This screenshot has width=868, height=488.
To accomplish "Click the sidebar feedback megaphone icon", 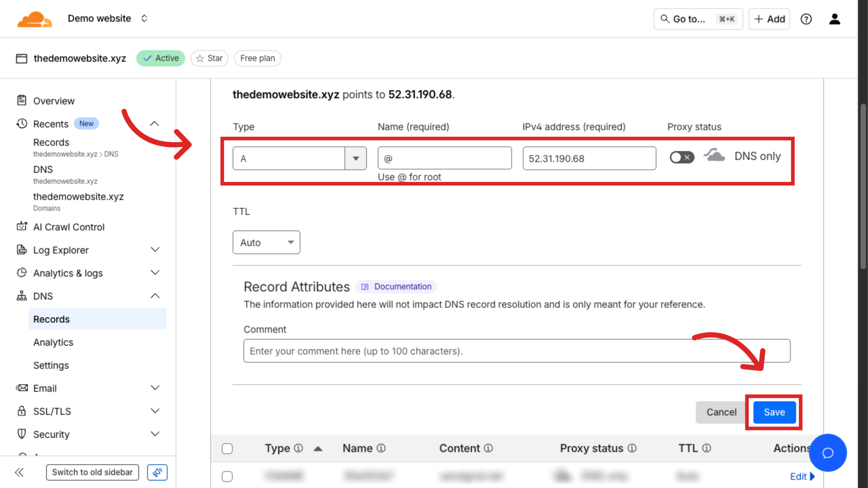I will click(157, 472).
